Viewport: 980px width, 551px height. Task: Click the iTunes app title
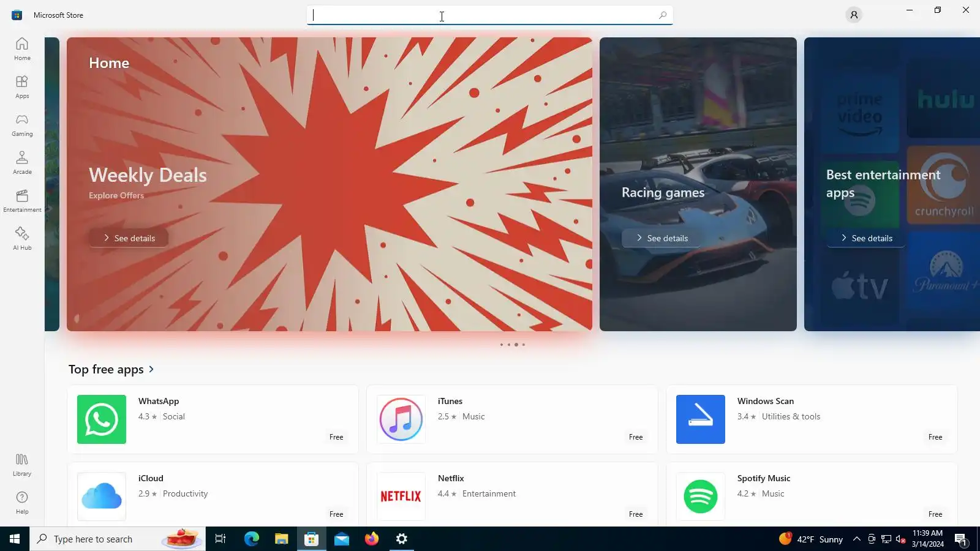pyautogui.click(x=450, y=401)
